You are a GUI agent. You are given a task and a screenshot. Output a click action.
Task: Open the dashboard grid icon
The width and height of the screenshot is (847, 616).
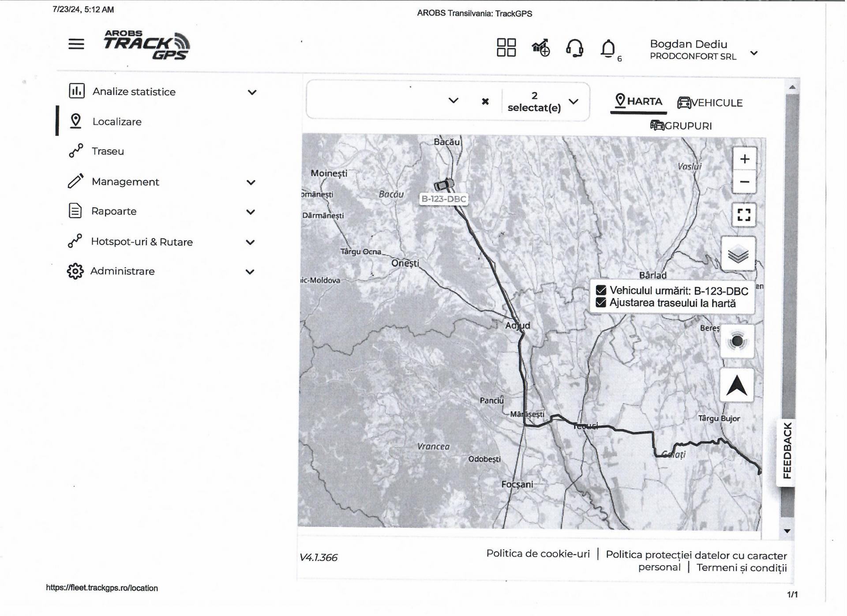pos(506,48)
